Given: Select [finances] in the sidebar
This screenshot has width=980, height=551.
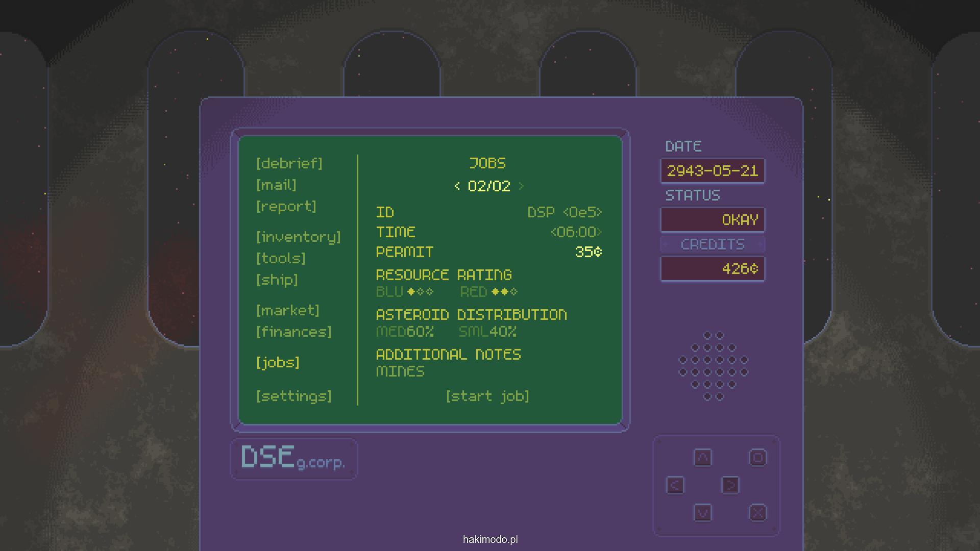Looking at the screenshot, I should (293, 332).
